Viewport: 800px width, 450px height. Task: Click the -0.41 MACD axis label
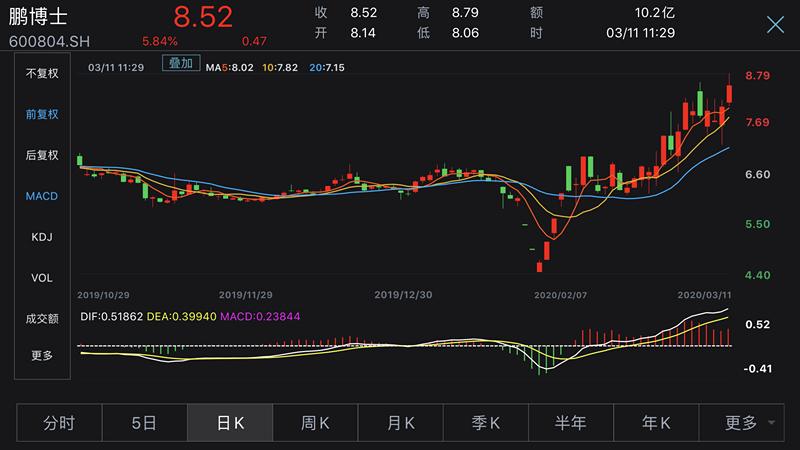[758, 369]
